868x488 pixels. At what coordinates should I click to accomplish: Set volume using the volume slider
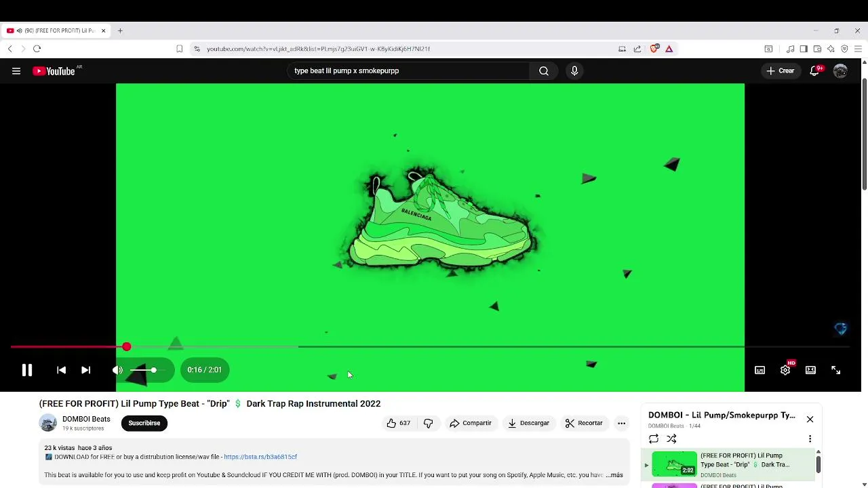point(148,370)
